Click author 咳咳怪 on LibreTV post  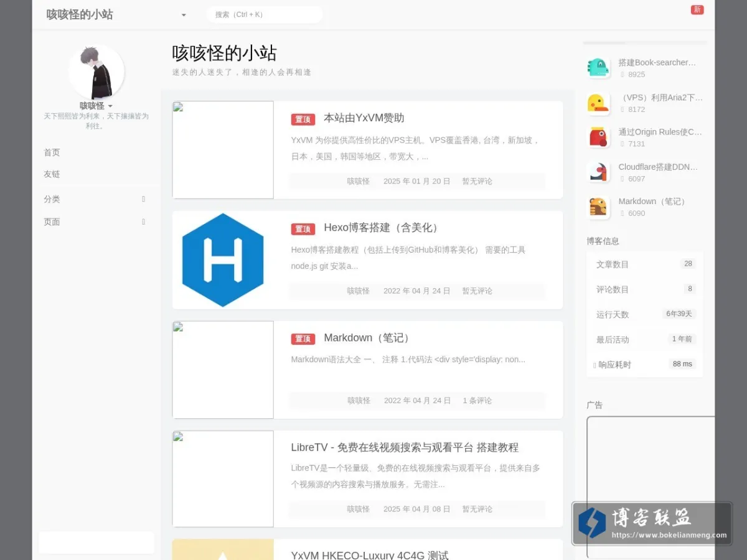pos(359,509)
